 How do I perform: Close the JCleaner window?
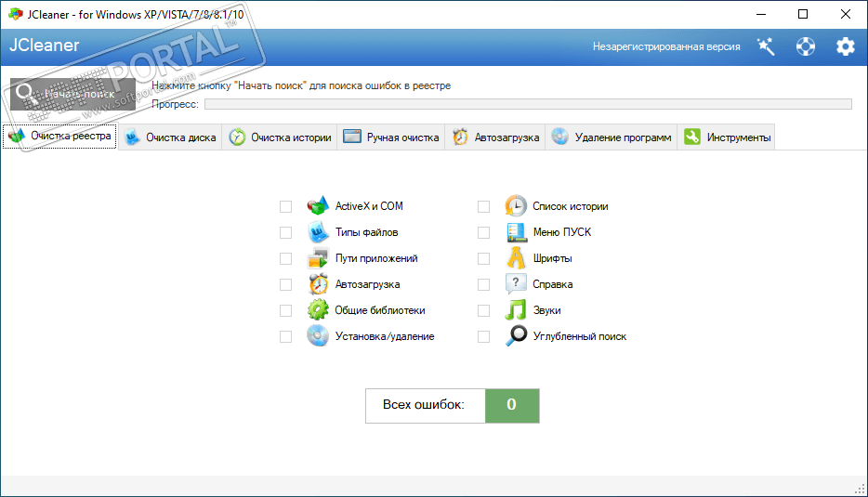[x=846, y=14]
